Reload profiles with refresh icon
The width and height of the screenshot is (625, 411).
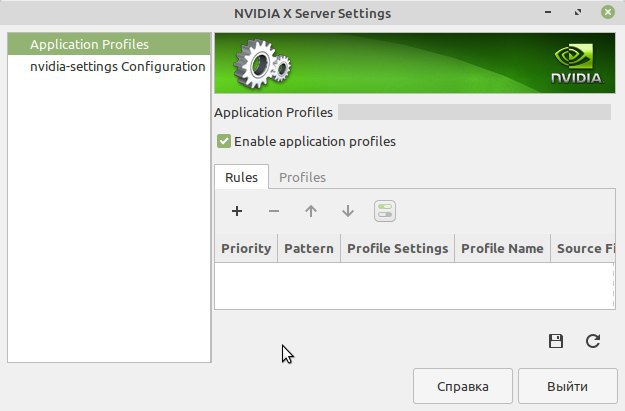(x=593, y=341)
